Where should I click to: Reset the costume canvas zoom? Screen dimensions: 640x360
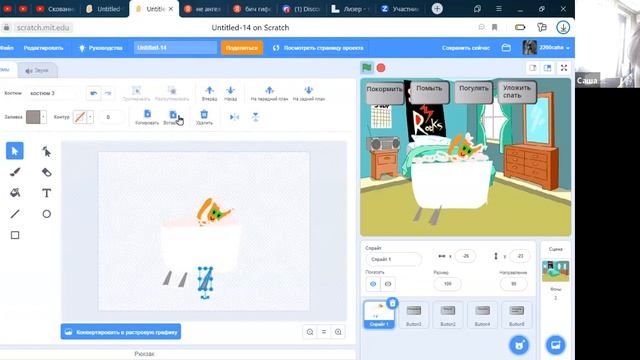click(324, 332)
